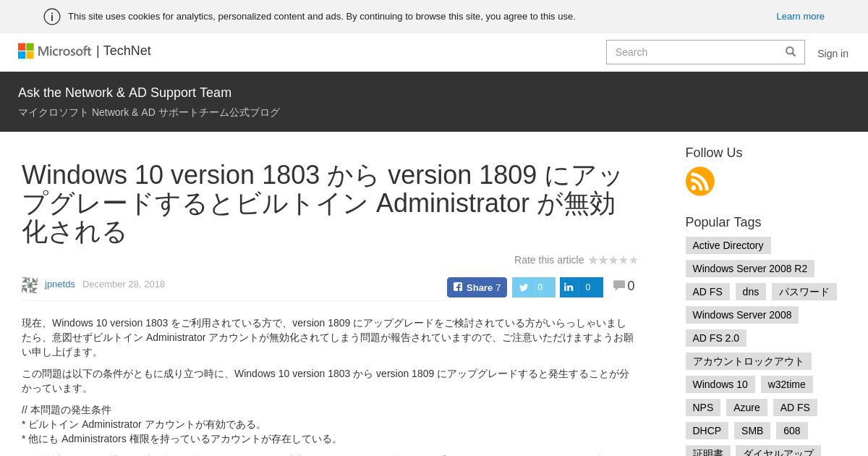Click the Rate this article label
This screenshot has width=868, height=456.
549,260
